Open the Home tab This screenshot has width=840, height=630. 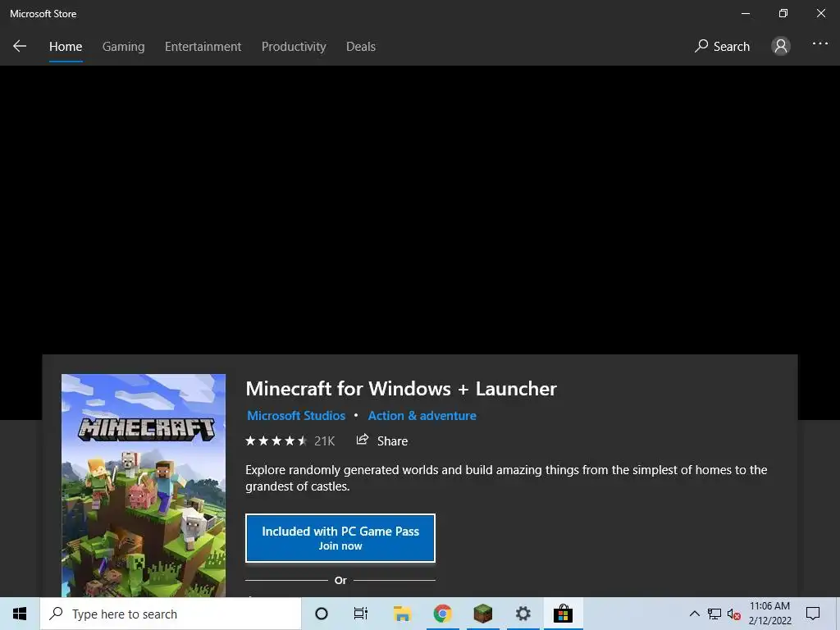coord(66,47)
